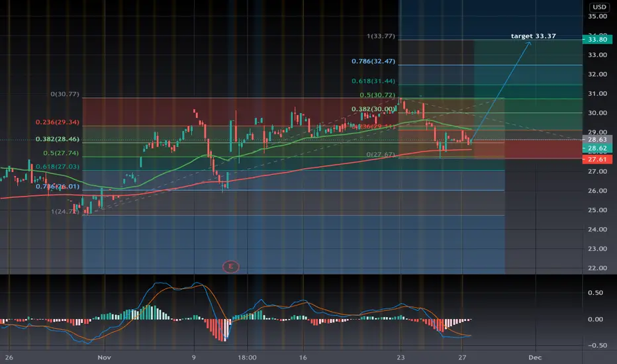Select the 0.382(28.46) retracement label
This screenshot has height=364, width=617.
pyautogui.click(x=58, y=139)
